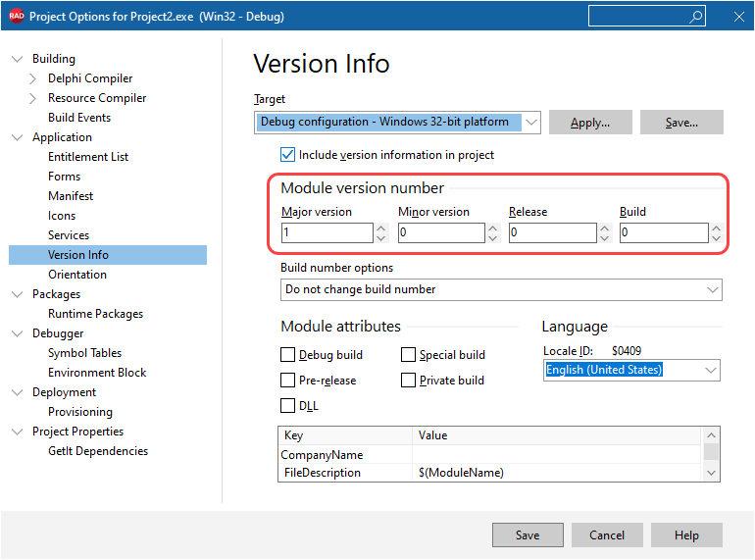The image size is (755, 560).
Task: Click the magnifier search icon in title bar
Action: 695,17
